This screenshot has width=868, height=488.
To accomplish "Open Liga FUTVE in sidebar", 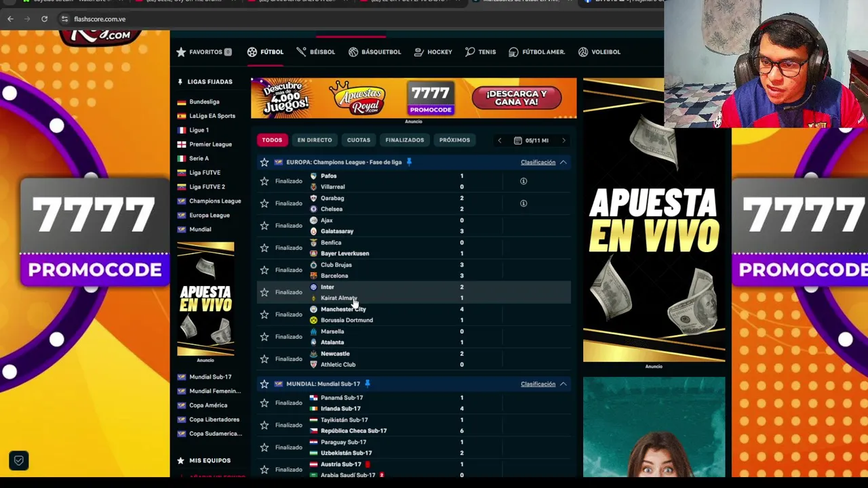I will (x=204, y=173).
